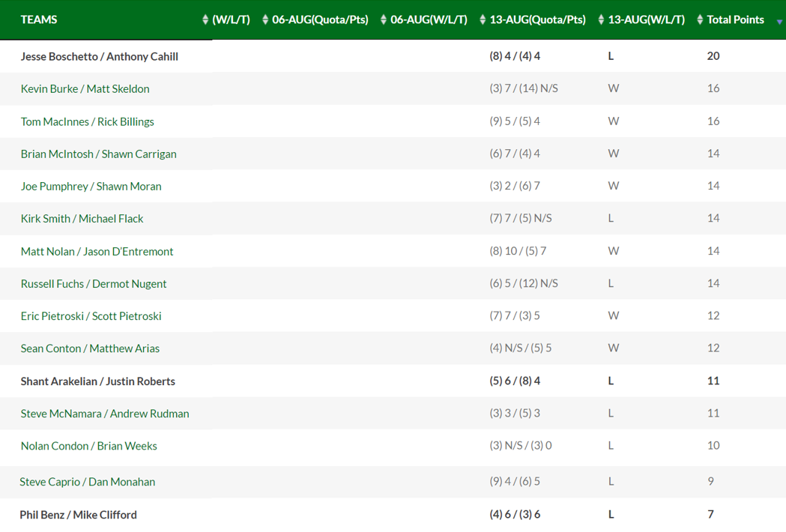The height and width of the screenshot is (532, 786).
Task: Open Nolan Condon / Brian Weeks team
Action: click(x=88, y=445)
